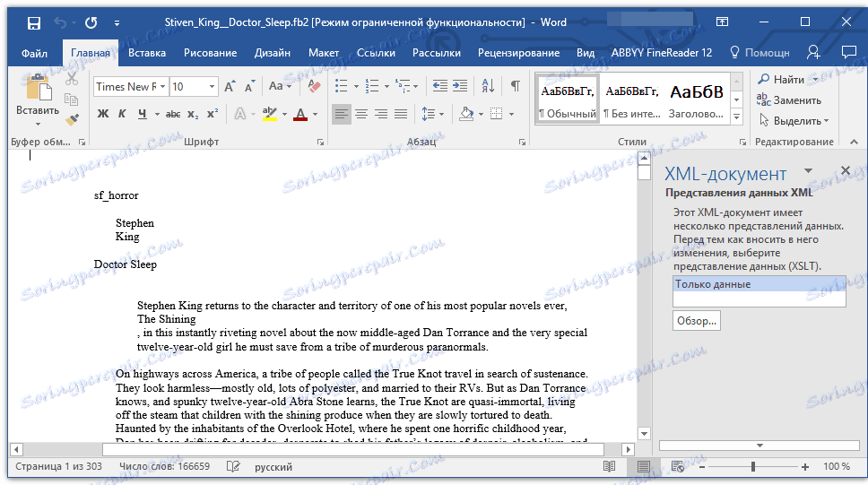Switch to the Вставка tab
The width and height of the screenshot is (868, 485).
pos(147,53)
